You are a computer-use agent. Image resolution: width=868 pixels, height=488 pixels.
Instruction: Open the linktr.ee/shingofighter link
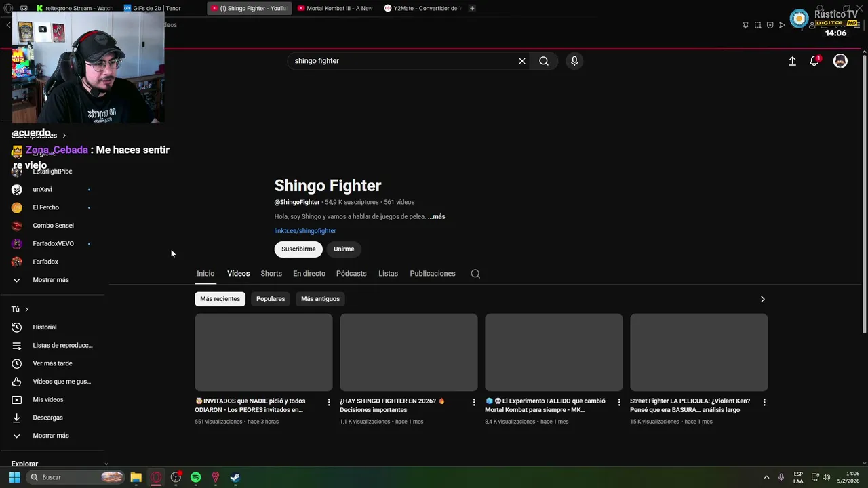tap(305, 231)
